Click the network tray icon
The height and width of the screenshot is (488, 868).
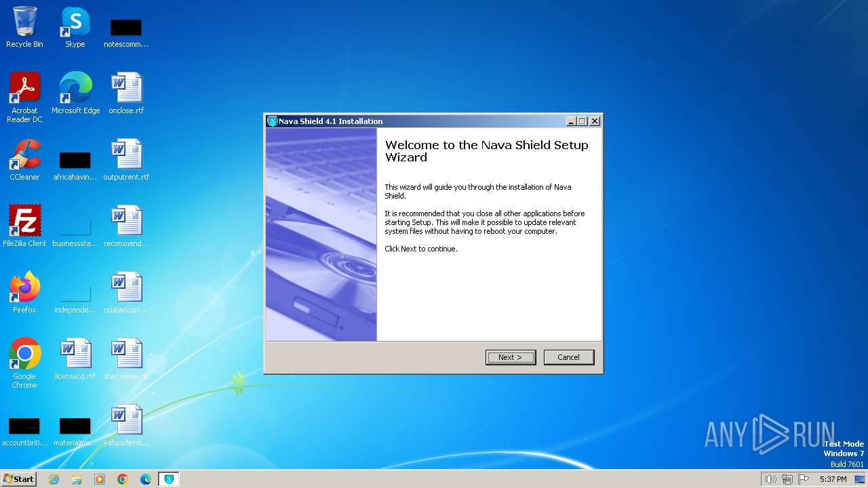(787, 479)
